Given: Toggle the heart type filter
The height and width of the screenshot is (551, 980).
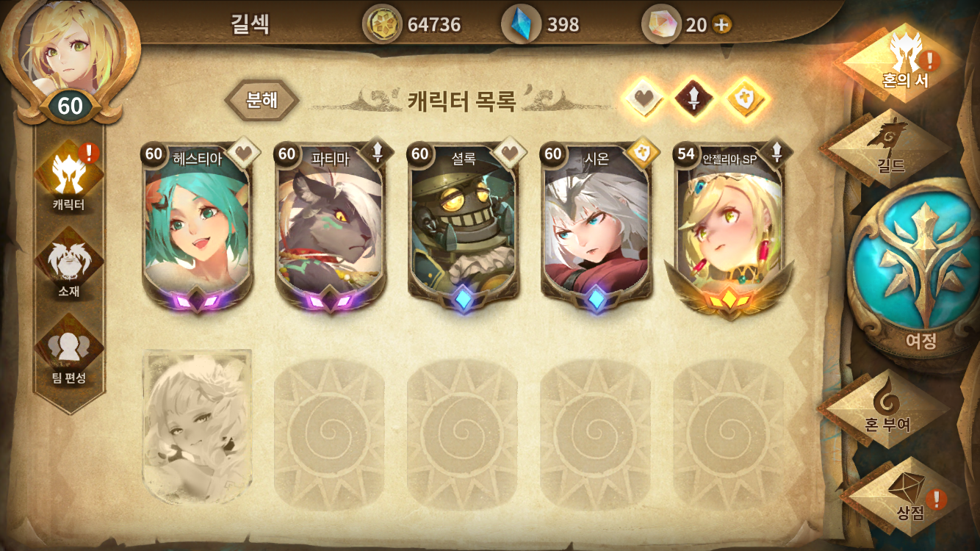Looking at the screenshot, I should pos(644,97).
